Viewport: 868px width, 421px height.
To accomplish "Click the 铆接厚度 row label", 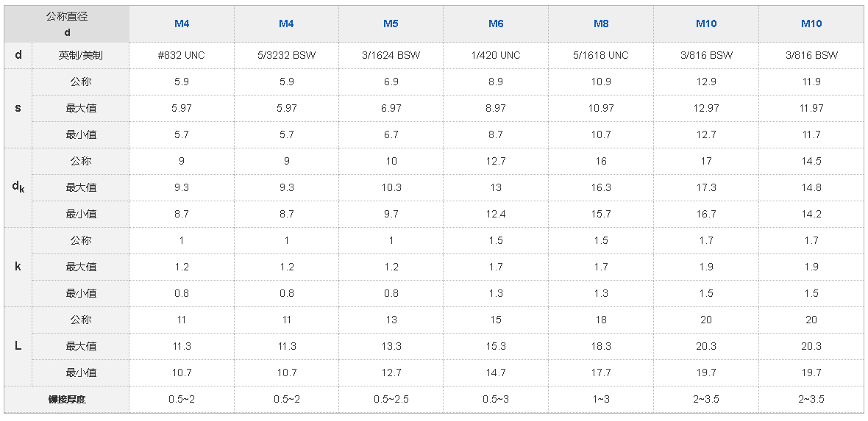I will (x=67, y=399).
